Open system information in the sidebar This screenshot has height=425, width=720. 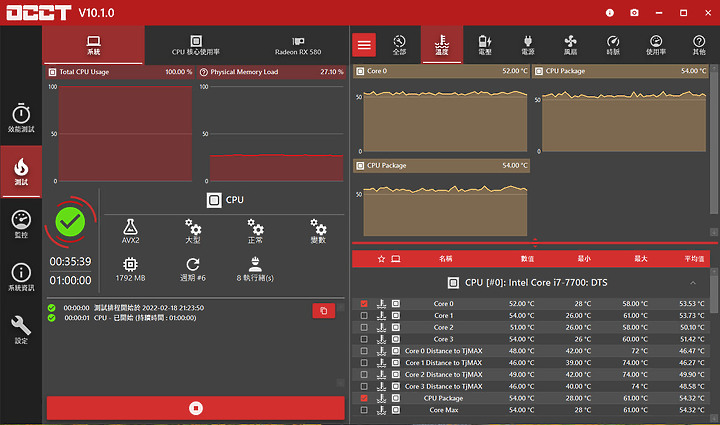coord(21,277)
